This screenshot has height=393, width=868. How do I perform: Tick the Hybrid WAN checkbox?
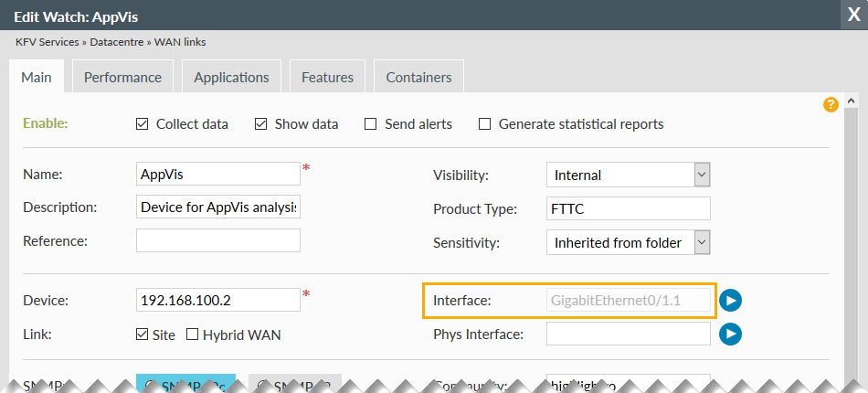point(192,335)
